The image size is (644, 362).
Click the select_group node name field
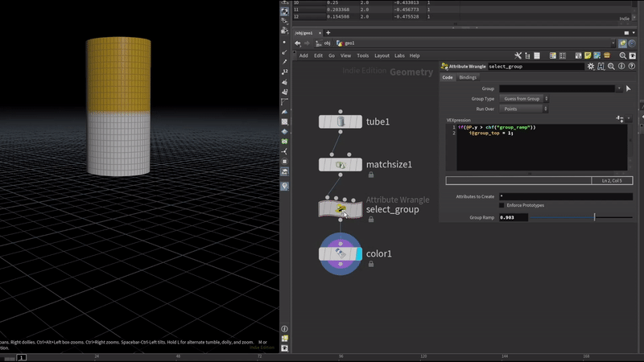coord(535,67)
